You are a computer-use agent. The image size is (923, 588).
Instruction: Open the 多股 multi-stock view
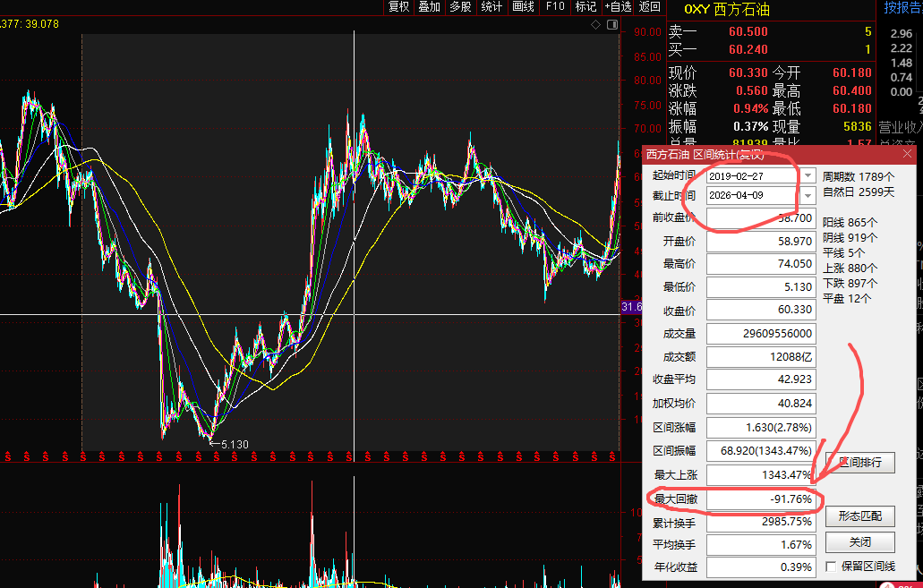(458, 7)
